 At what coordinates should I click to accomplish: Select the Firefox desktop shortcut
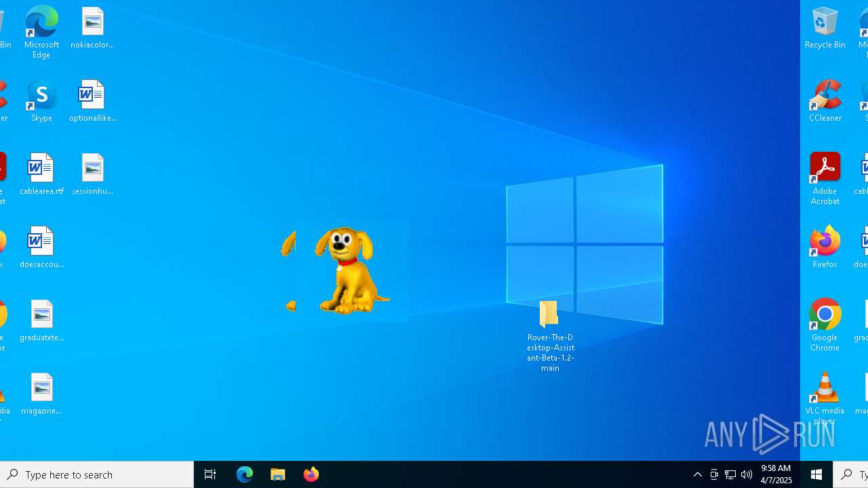point(825,248)
